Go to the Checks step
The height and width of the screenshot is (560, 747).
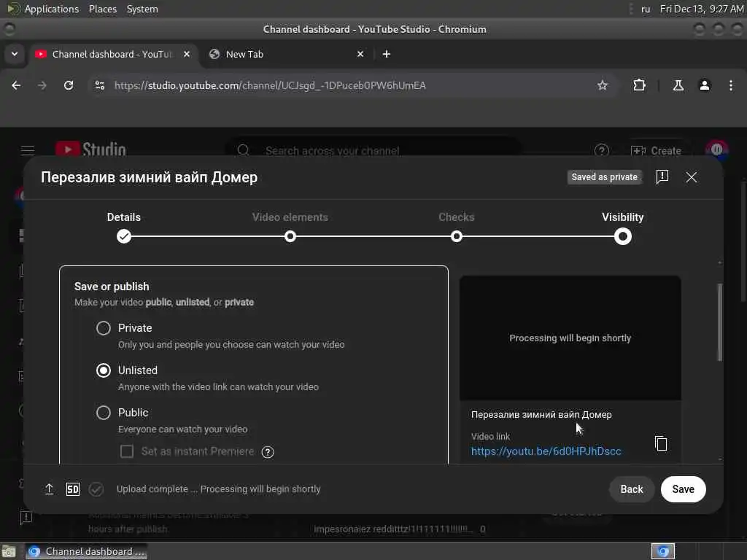[457, 217]
